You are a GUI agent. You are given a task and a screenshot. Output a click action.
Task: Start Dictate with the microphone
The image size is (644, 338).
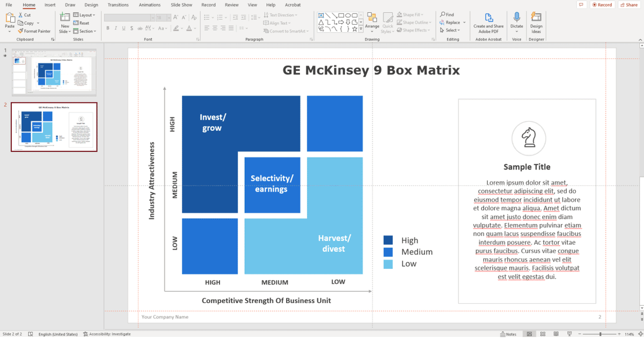click(517, 20)
